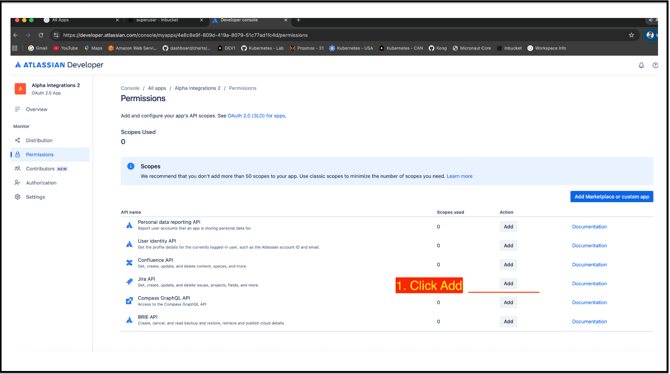
Task: Click the Distribution share icon
Action: pos(18,140)
